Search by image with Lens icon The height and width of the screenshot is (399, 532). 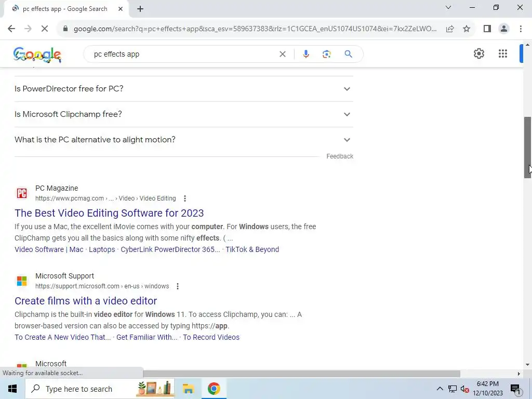click(x=326, y=54)
